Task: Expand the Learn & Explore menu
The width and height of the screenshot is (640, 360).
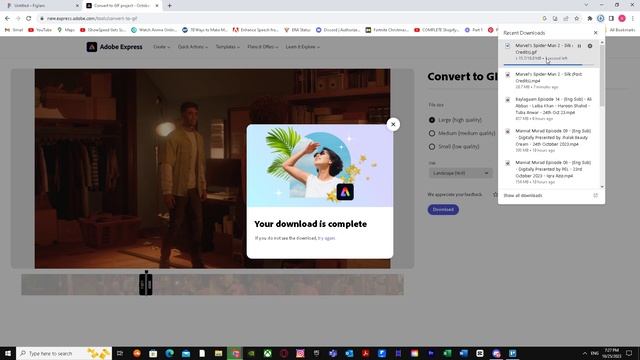Action: click(302, 47)
